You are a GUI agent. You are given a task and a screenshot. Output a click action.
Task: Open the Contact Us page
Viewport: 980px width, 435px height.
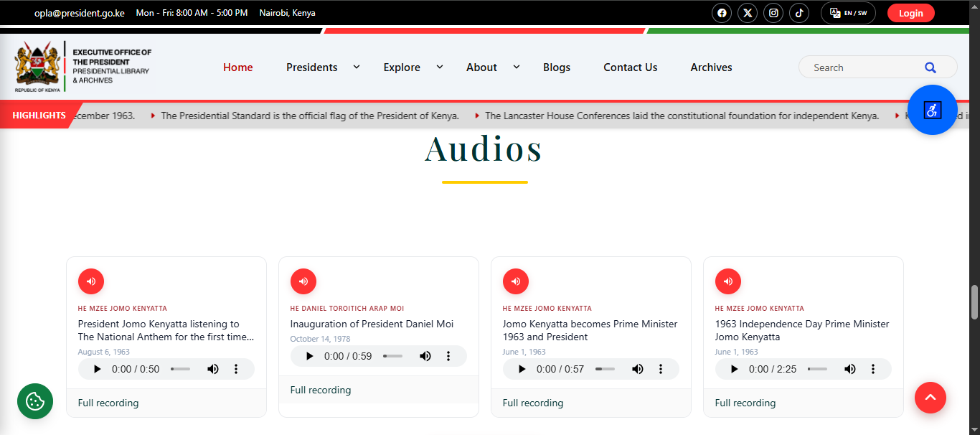tap(631, 67)
